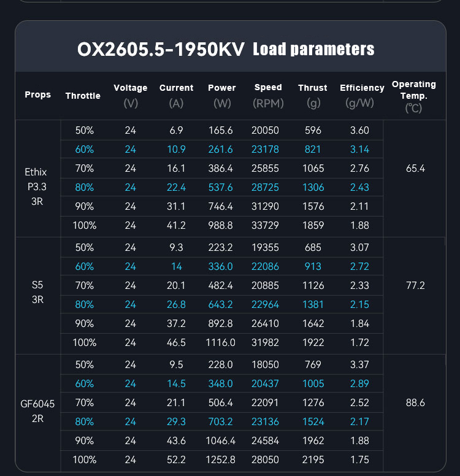This screenshot has width=460, height=476.
Task: Select the Props column header
Action: [x=38, y=95]
